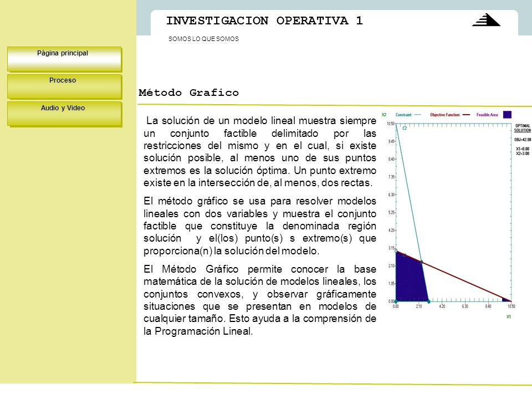The width and height of the screenshot is (532, 399).
Task: Click paragraph starting 'El método gráfico se usa'
Action: pyautogui.click(x=260, y=226)
